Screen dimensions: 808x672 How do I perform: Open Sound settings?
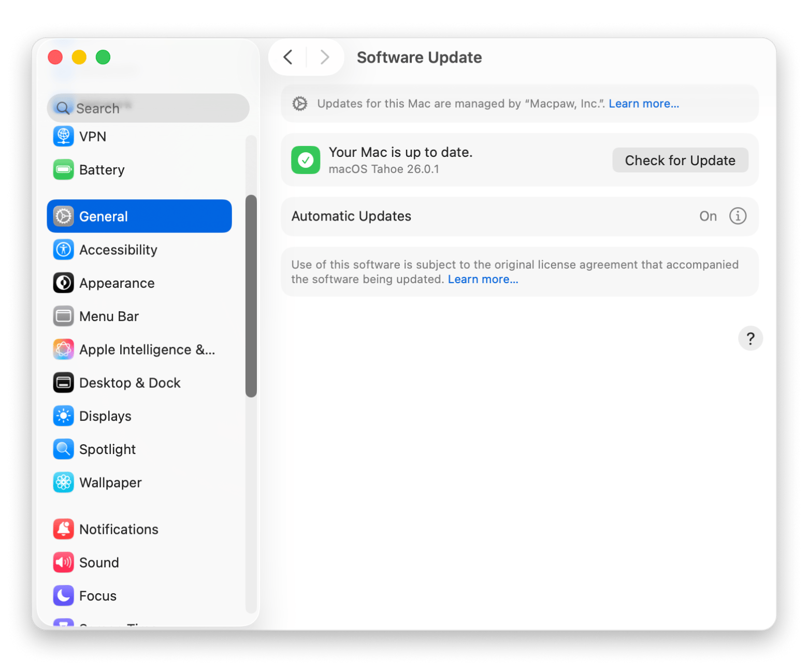coord(99,562)
